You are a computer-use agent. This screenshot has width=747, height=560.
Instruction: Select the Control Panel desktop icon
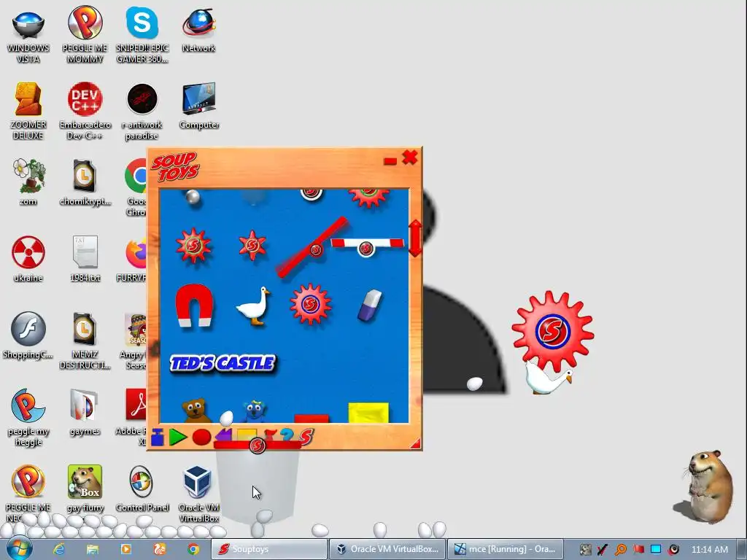coord(142,489)
